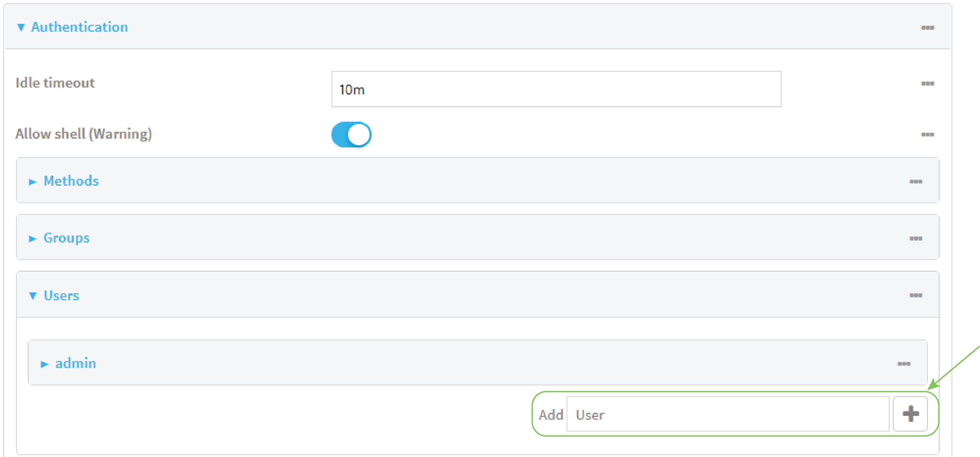Open the Authentication section options menu

(x=927, y=27)
